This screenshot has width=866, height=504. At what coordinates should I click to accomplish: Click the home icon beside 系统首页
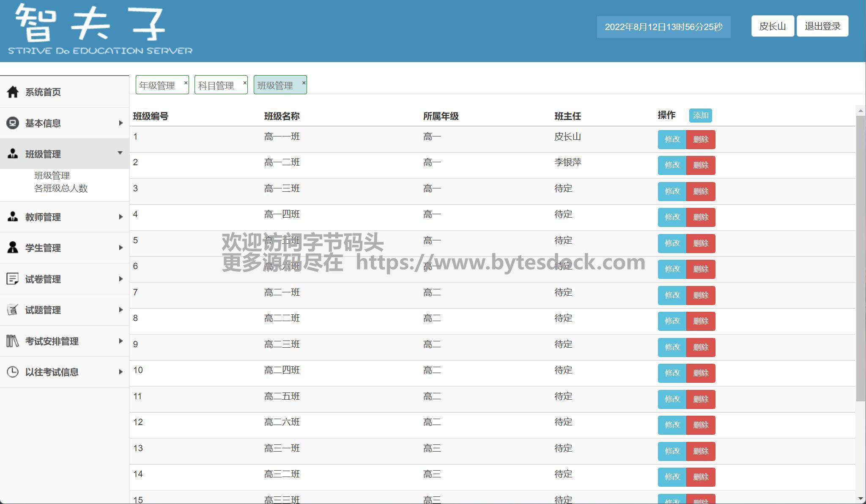(13, 92)
